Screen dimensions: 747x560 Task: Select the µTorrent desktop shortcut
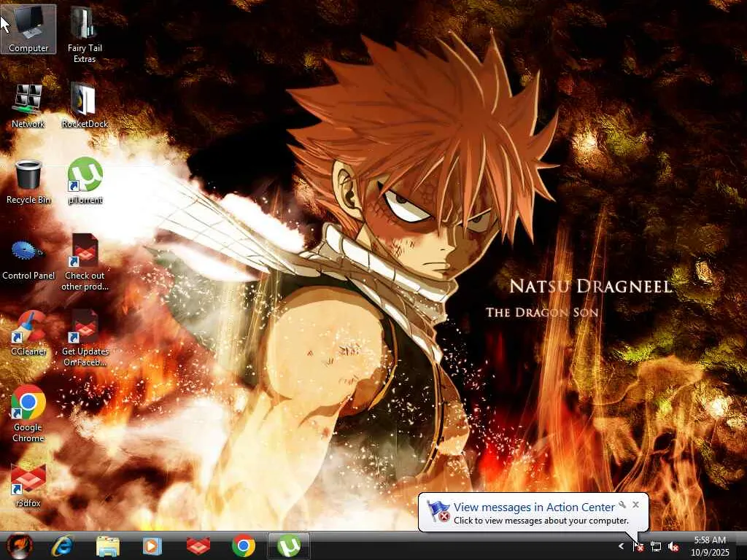click(x=85, y=182)
